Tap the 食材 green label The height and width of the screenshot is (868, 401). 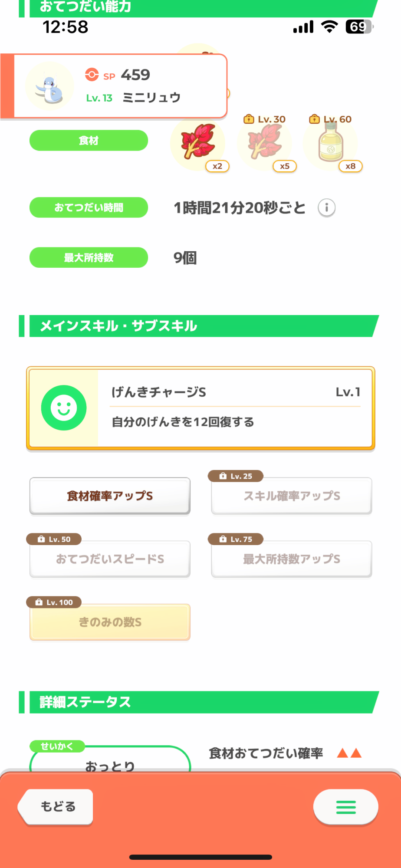coord(89,141)
